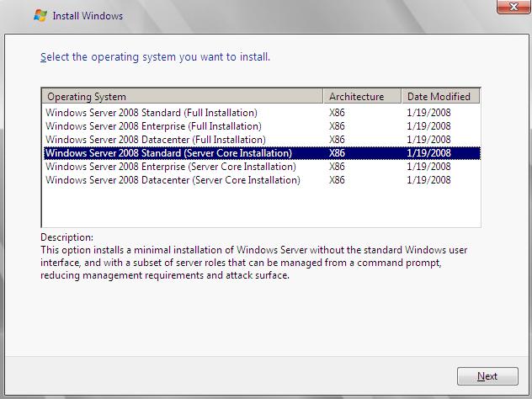Click the 'Install Windows' title text
The width and height of the screenshot is (532, 399).
88,16
